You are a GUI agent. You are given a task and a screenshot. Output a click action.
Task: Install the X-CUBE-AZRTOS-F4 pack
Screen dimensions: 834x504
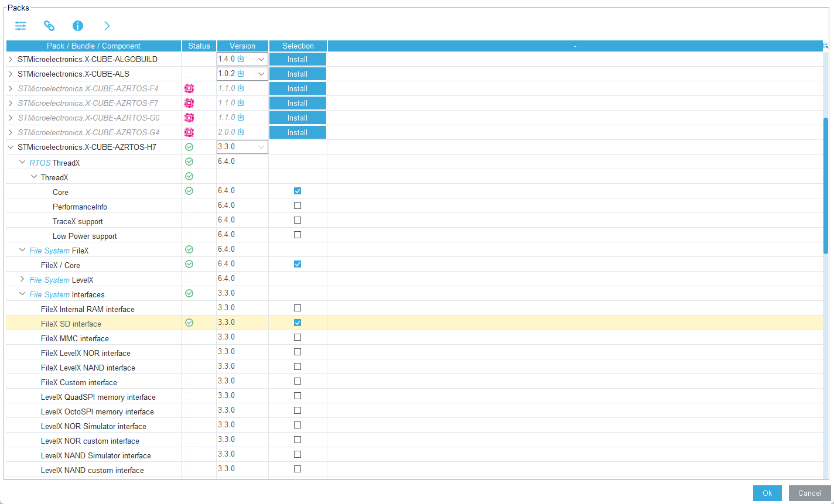click(x=298, y=88)
